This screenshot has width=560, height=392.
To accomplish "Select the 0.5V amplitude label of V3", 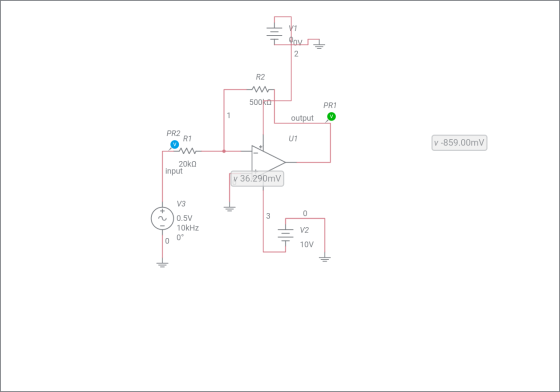I will (x=184, y=218).
